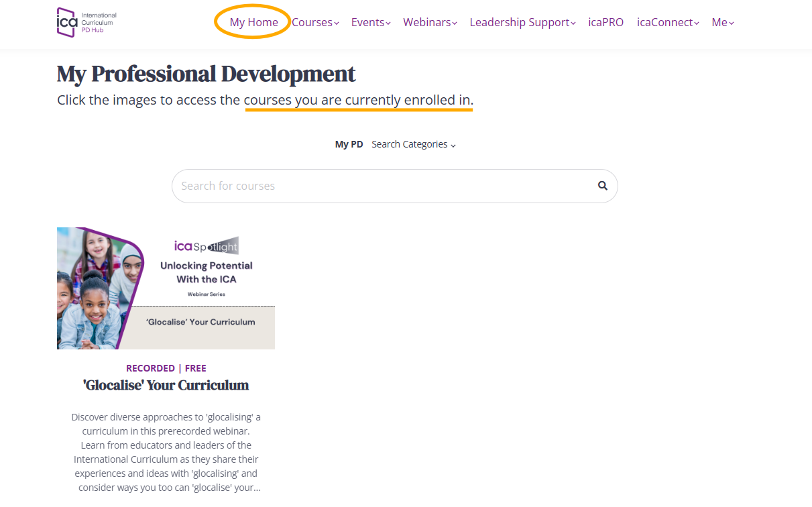The width and height of the screenshot is (812, 507).
Task: Click the magnifying glass search icon
Action: [x=602, y=186]
